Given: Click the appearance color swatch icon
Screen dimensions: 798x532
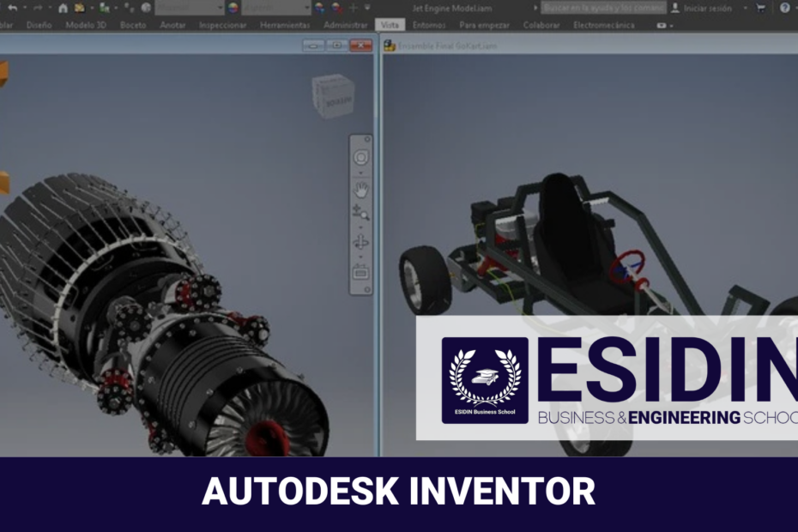Looking at the screenshot, I should click(232, 8).
